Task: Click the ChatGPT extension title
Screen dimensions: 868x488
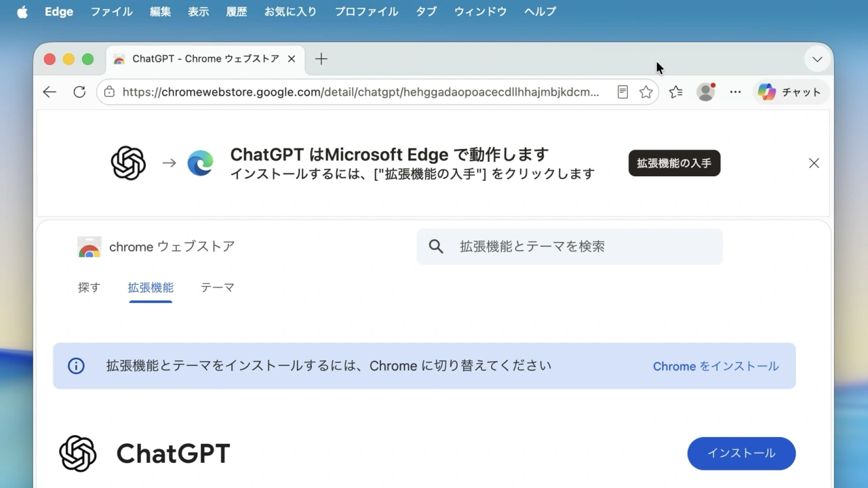Action: 173,453
